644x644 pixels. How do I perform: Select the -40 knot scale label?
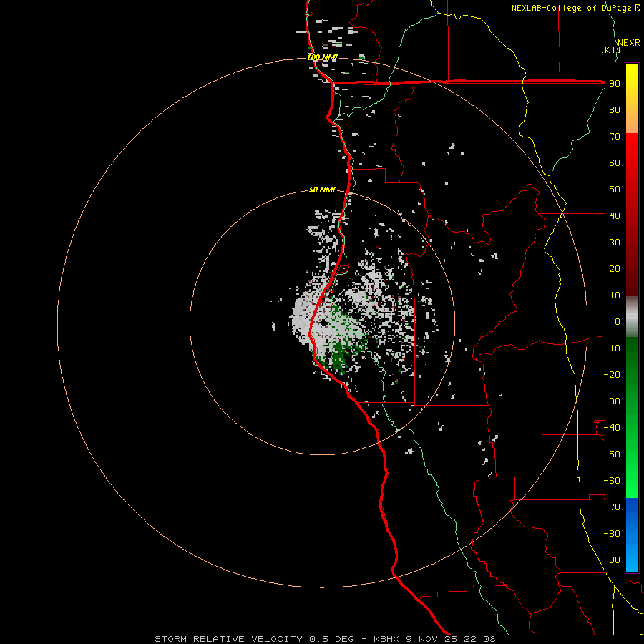[612, 428]
